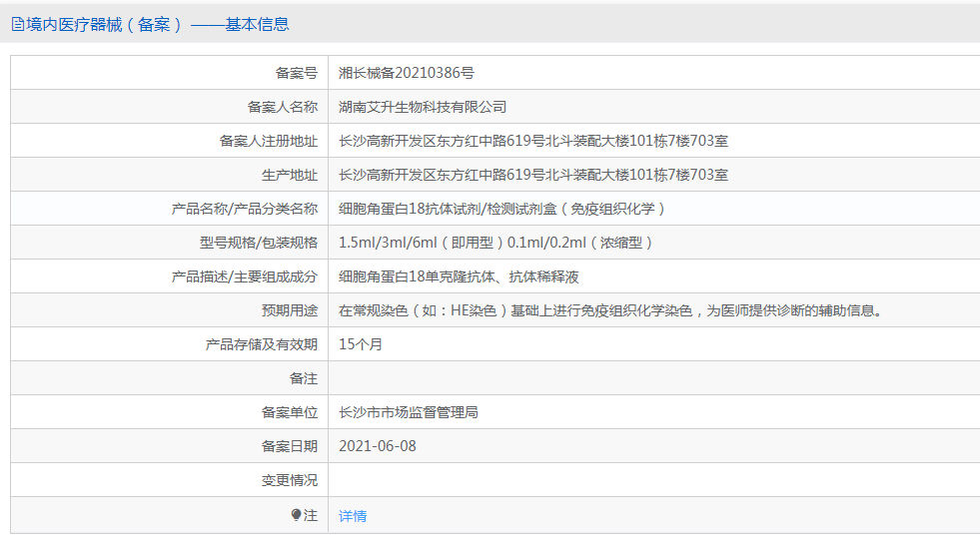Viewport: 980px width, 546px height.
Task: Click the 产品存储及有效期 row label
Action: (x=262, y=344)
